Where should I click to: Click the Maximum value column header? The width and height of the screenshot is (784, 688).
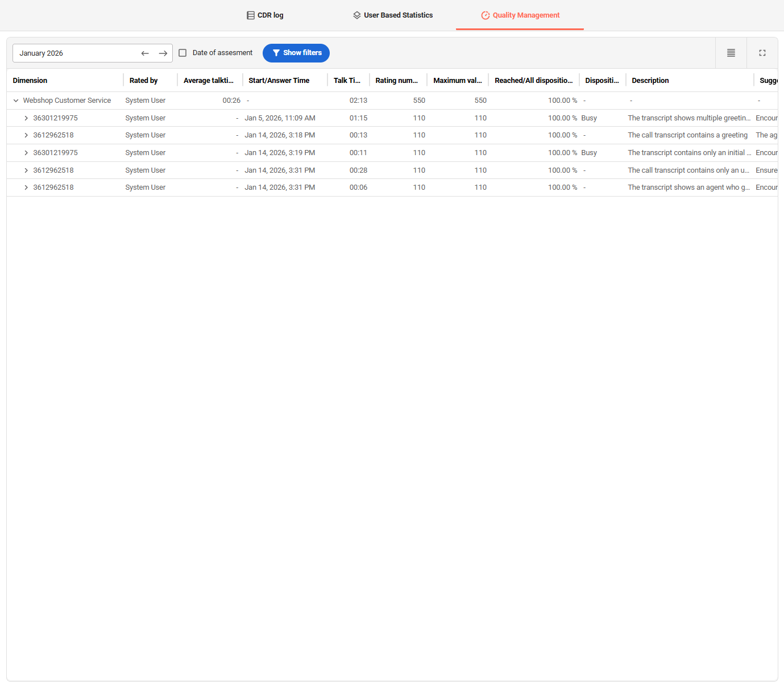[x=458, y=81]
